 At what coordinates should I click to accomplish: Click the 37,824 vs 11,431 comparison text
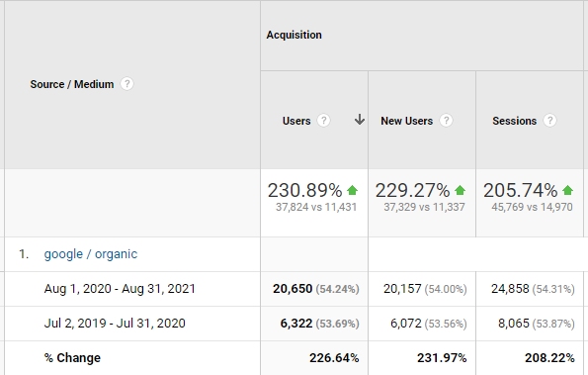(316, 207)
